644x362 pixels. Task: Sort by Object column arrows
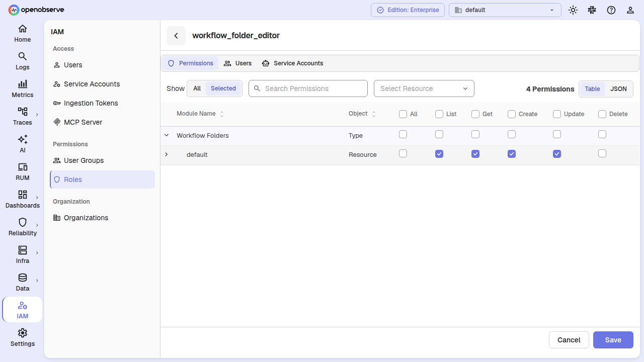(374, 114)
